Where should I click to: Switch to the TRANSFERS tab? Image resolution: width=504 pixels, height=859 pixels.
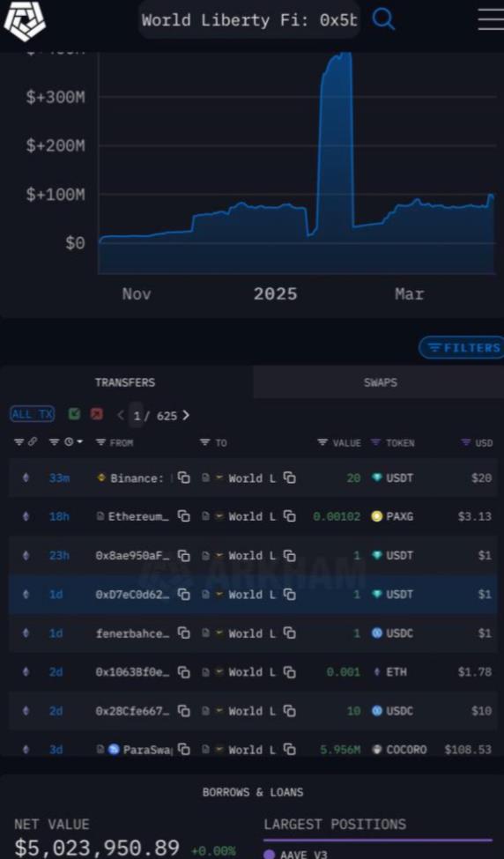click(x=125, y=382)
